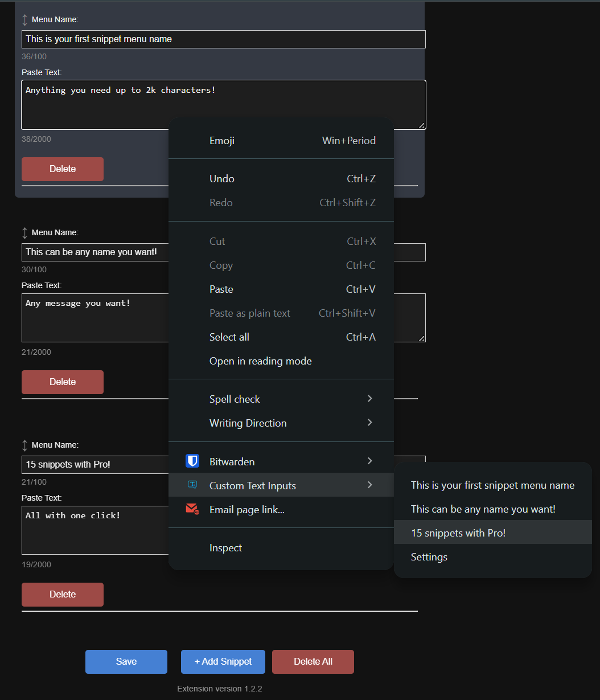Image resolution: width=600 pixels, height=700 pixels.
Task: Click the + Add Snippet button
Action: (x=223, y=662)
